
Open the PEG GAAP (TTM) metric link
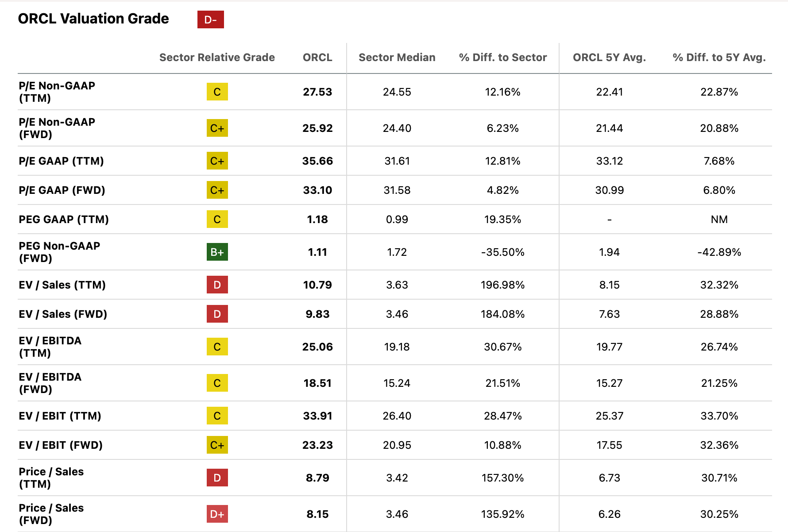tap(64, 220)
